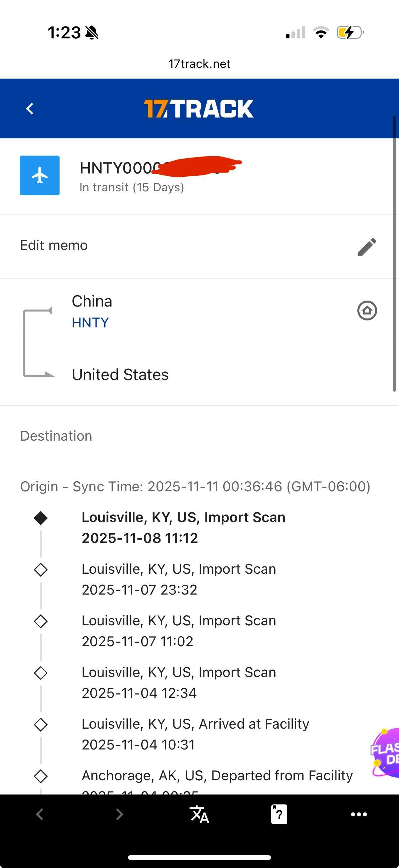The height and width of the screenshot is (868, 399).
Task: Click the blue airplane transit icon
Action: [x=40, y=175]
